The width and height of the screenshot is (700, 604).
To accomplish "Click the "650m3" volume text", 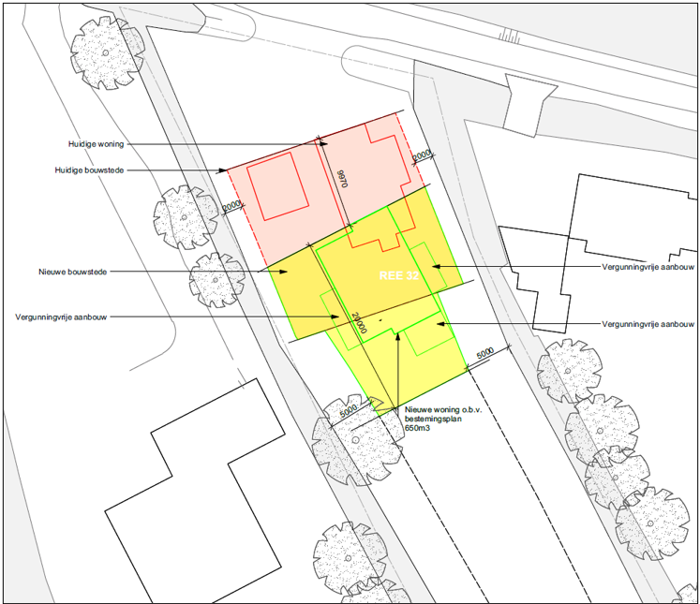I will (417, 428).
